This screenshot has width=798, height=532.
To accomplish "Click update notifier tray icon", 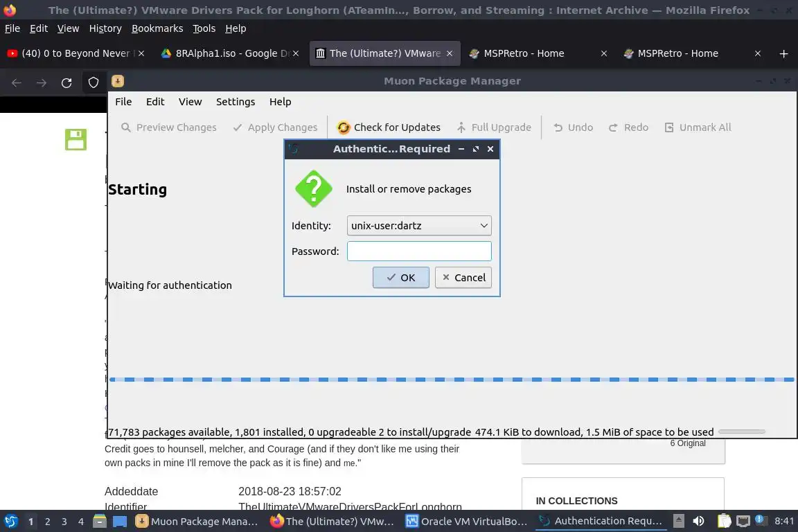I will click(x=759, y=520).
